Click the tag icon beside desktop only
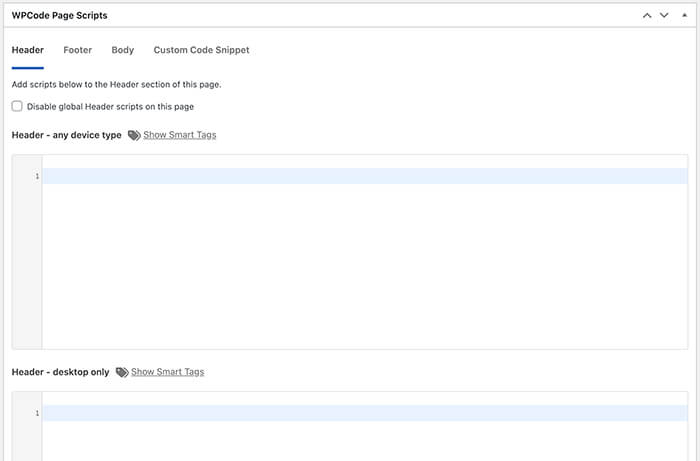 click(122, 372)
